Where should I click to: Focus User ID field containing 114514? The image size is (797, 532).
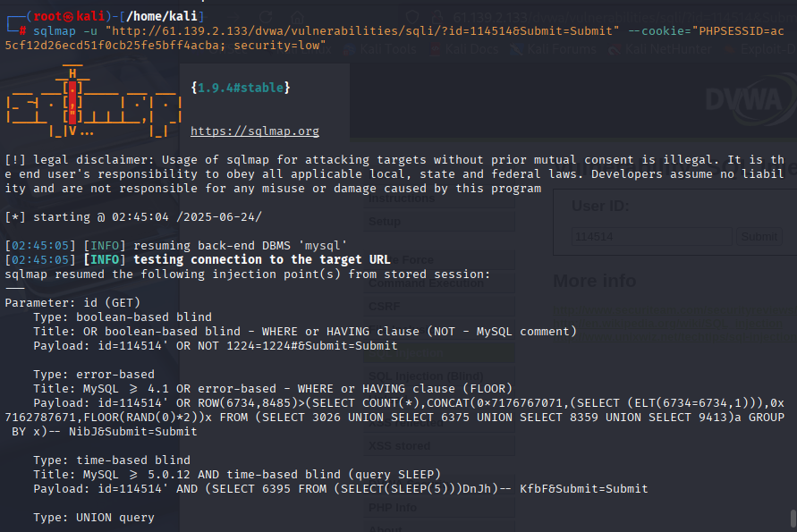(x=651, y=237)
